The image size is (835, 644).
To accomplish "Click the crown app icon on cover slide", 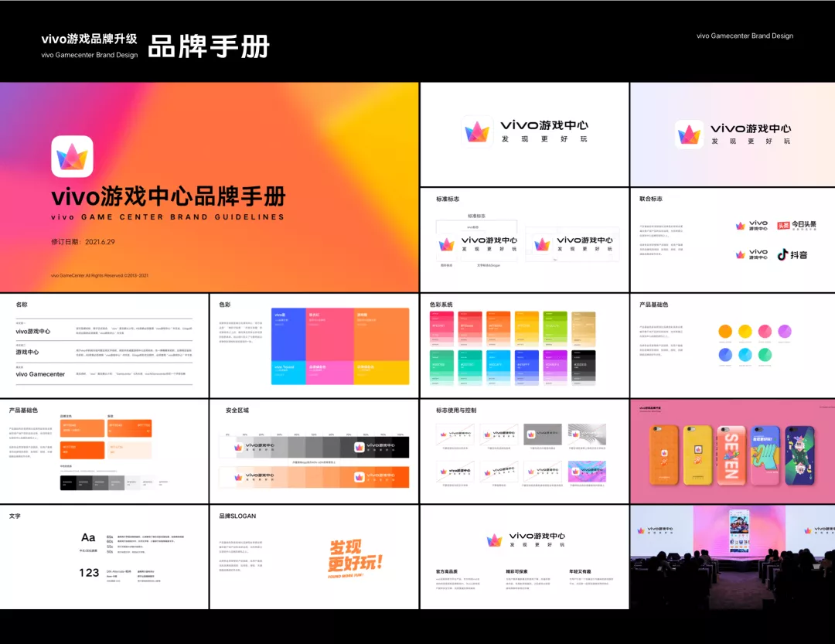I will coord(72,156).
